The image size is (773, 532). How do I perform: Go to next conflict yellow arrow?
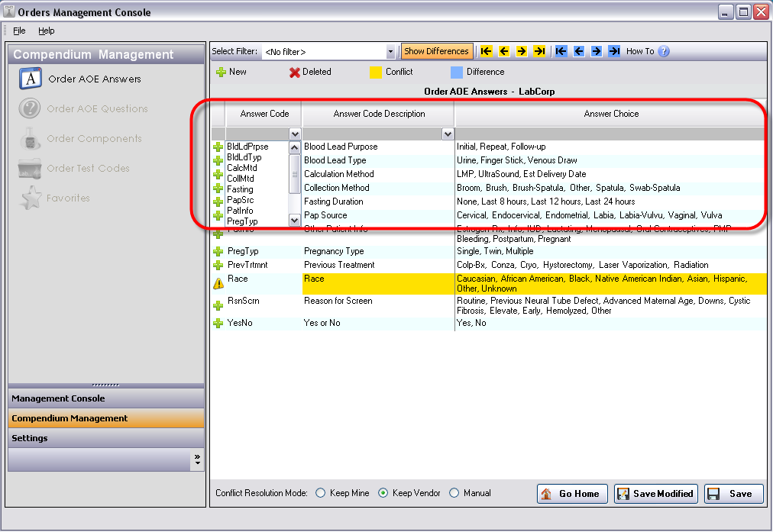[x=522, y=51]
